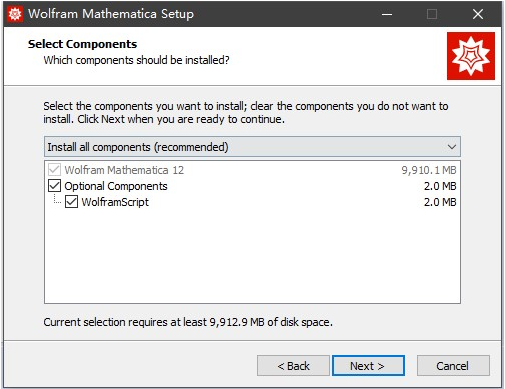Close the Wolfram Mathematica Setup window
Viewport: 505px width, 389px height.
coord(478,14)
